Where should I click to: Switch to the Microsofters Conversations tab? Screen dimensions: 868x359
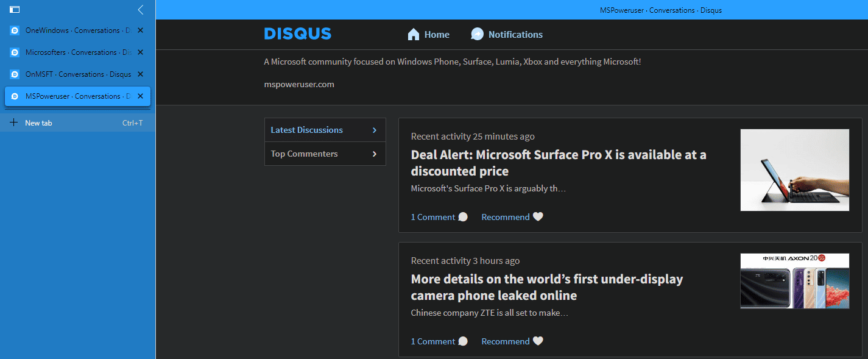pos(77,52)
